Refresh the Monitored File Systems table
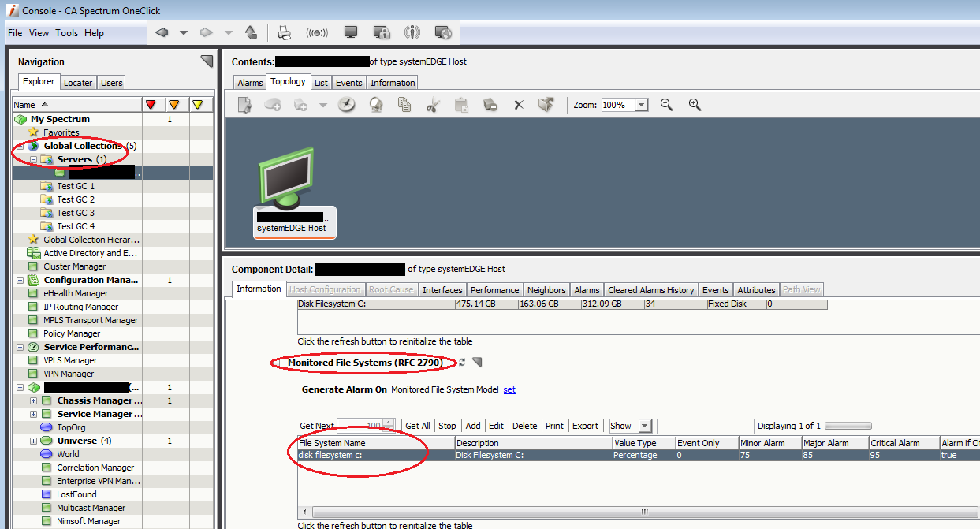This screenshot has width=980, height=529. tap(462, 362)
